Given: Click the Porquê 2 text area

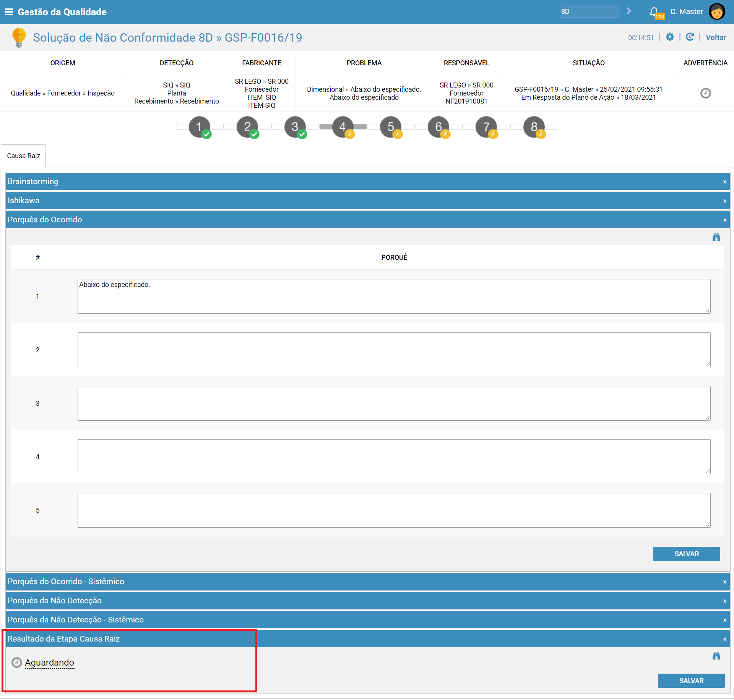Looking at the screenshot, I should click(394, 350).
